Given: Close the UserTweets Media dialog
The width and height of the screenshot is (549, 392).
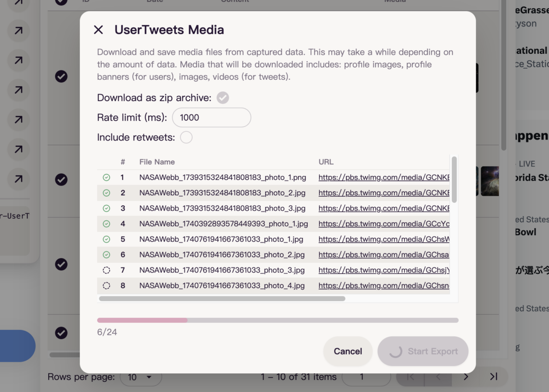Looking at the screenshot, I should tap(99, 29).
